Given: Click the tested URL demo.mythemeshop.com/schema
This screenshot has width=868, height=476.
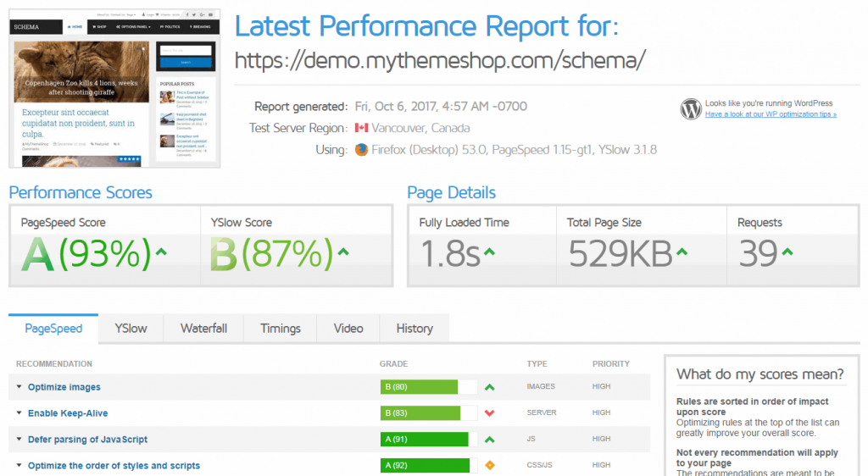Looking at the screenshot, I should [440, 59].
